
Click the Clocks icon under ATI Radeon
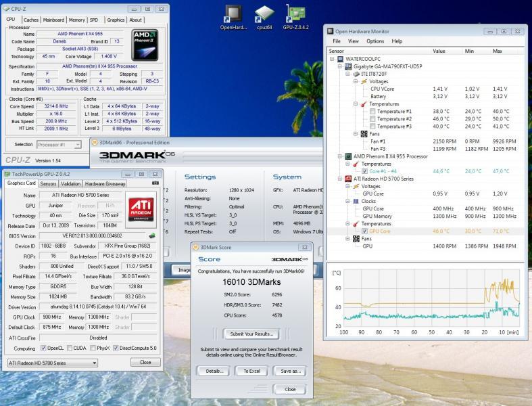pyautogui.click(x=356, y=201)
